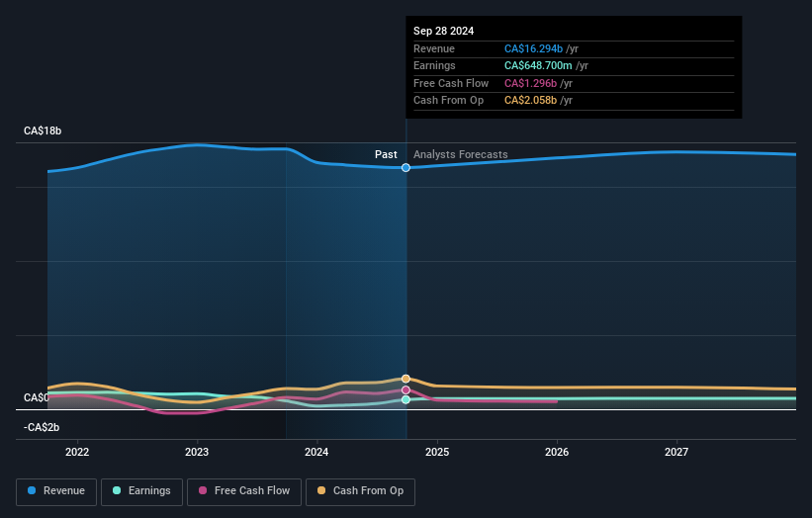The image size is (812, 518).
Task: Click the blue Revenue data point marker
Action: pos(406,168)
